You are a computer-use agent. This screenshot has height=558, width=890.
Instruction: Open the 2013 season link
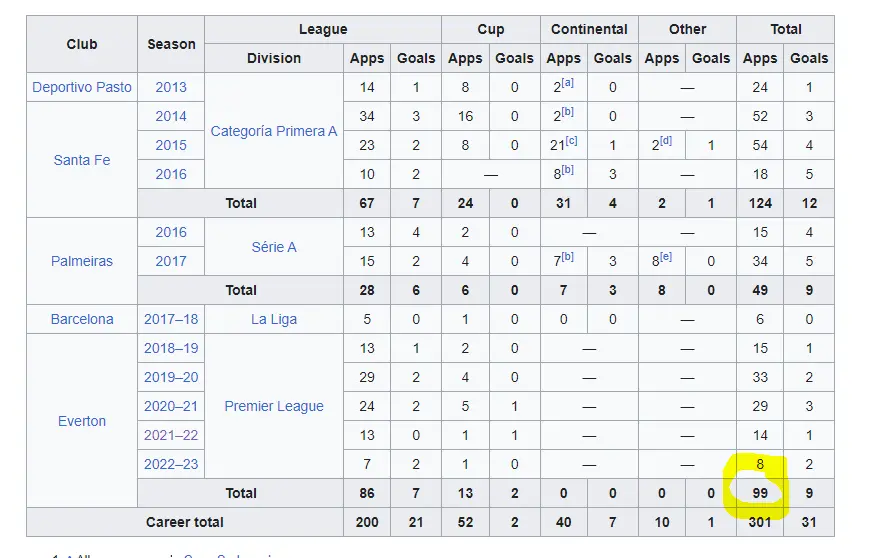(171, 87)
